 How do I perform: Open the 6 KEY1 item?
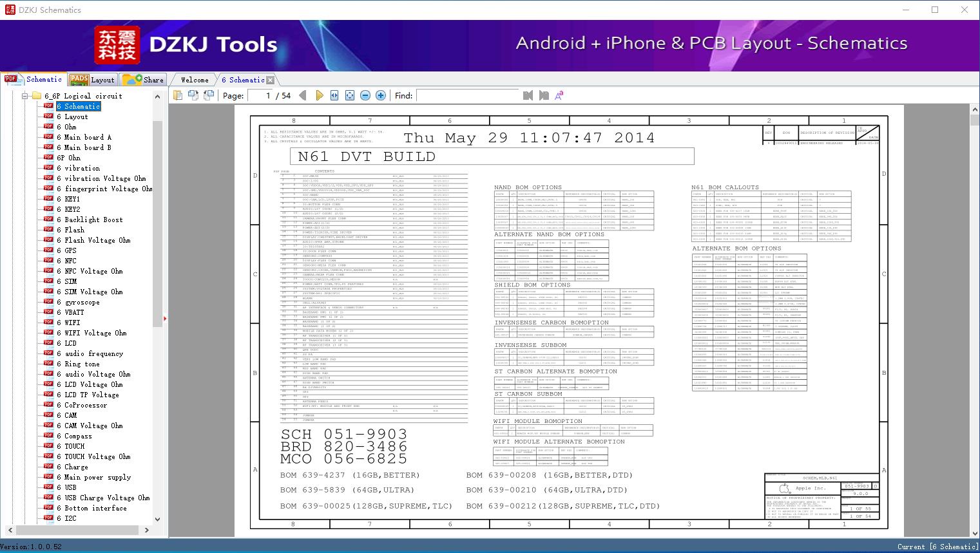pos(68,199)
